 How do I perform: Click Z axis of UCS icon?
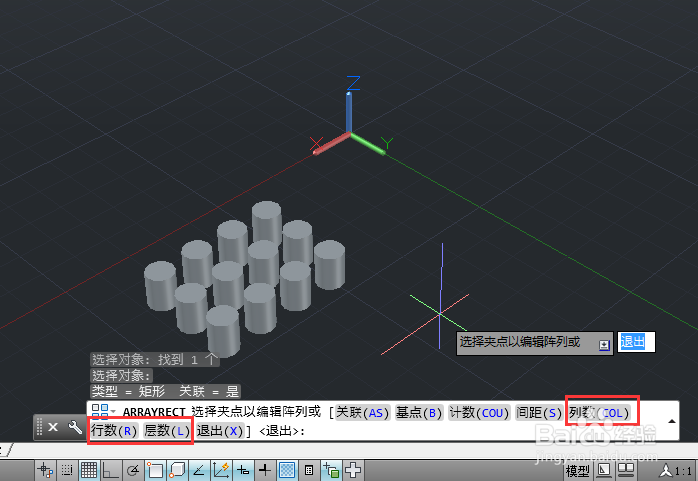click(x=349, y=111)
